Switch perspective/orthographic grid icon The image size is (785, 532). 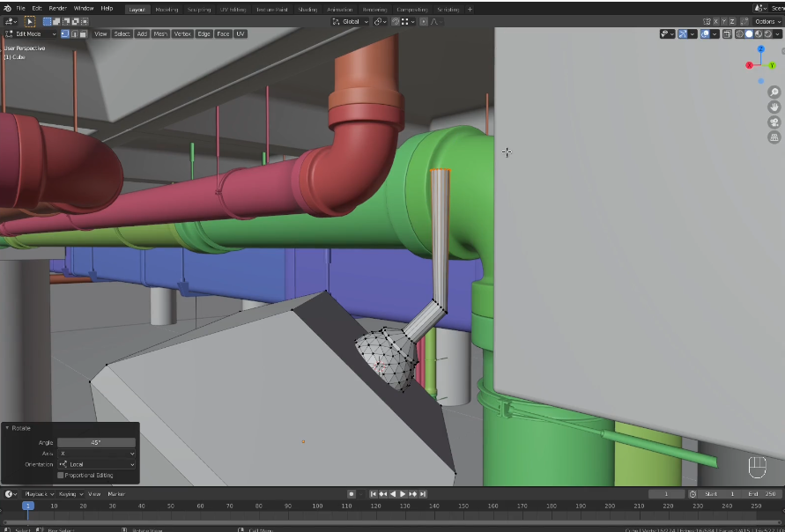[774, 137]
